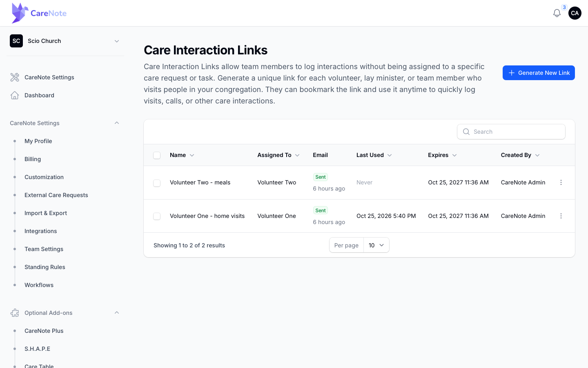Open Workflows page
The image size is (588, 368).
click(39, 285)
